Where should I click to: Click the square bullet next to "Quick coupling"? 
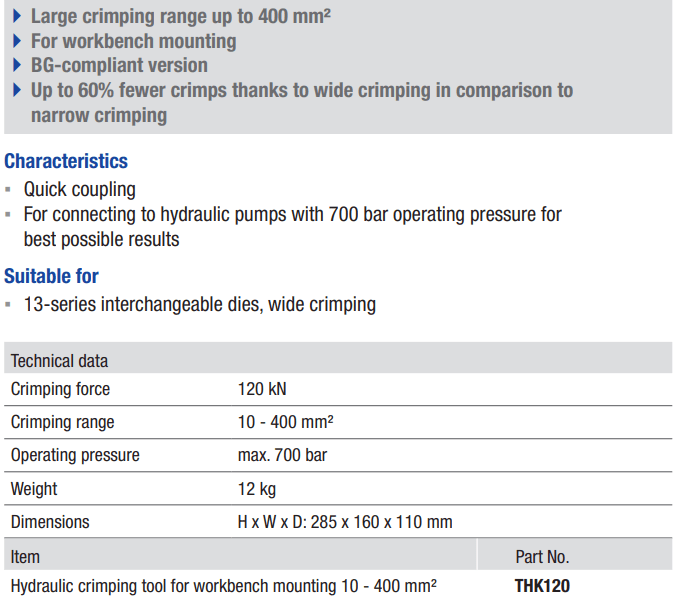(10, 189)
